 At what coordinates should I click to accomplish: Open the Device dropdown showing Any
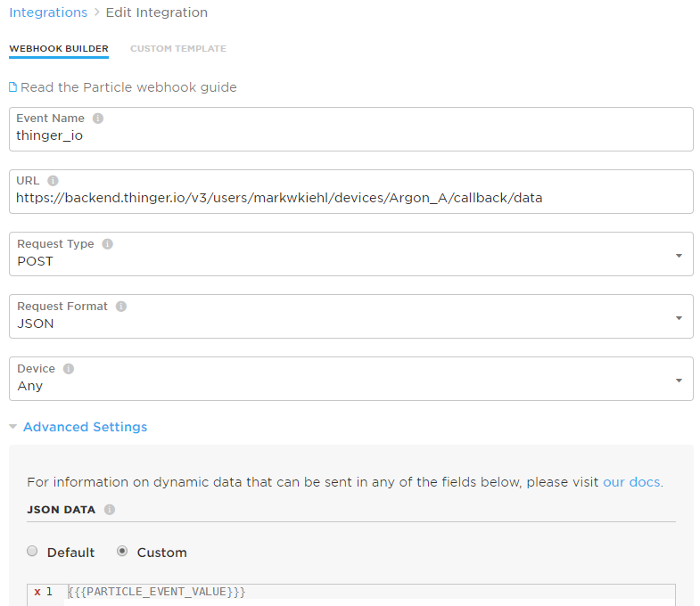point(351,379)
